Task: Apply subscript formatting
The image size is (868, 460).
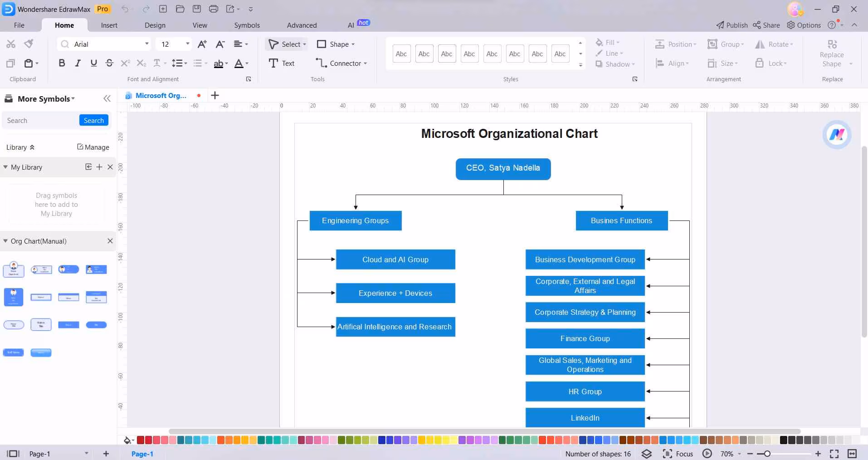Action: [141, 63]
